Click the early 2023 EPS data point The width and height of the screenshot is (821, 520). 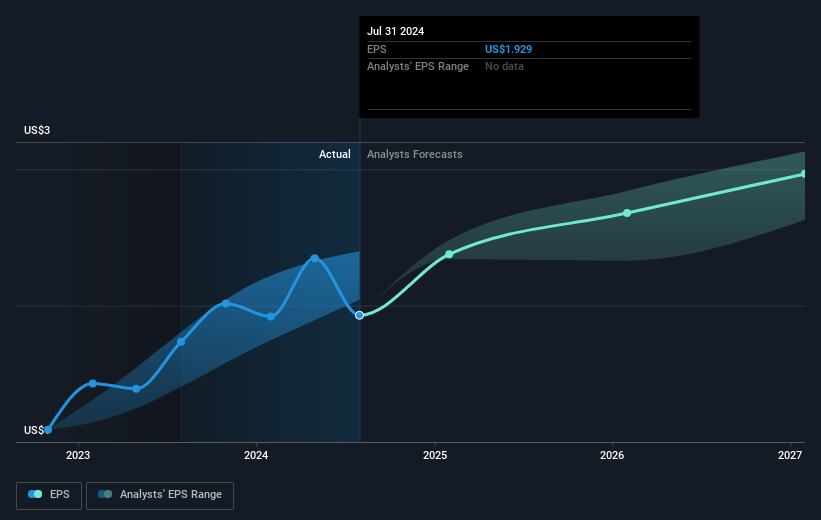pos(93,384)
